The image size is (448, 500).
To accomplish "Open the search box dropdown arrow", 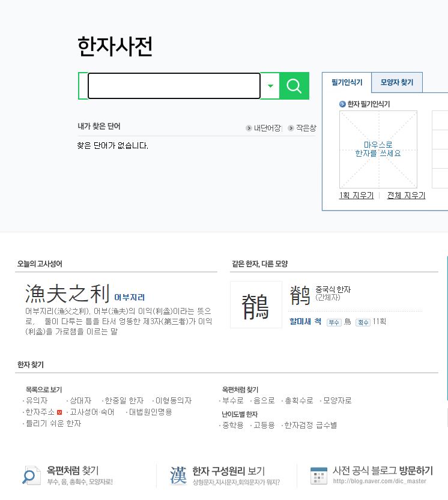I will click(270, 86).
